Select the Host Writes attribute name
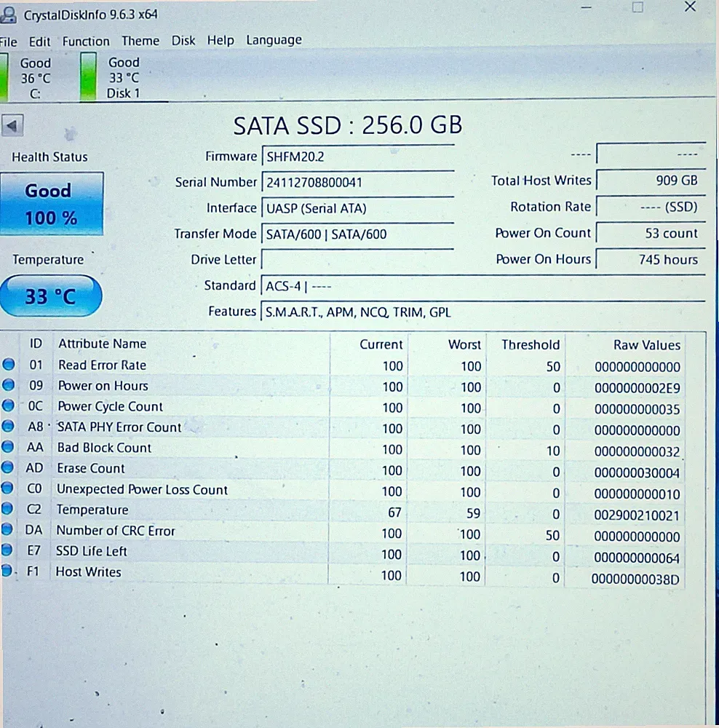This screenshot has width=719, height=728. (88, 571)
